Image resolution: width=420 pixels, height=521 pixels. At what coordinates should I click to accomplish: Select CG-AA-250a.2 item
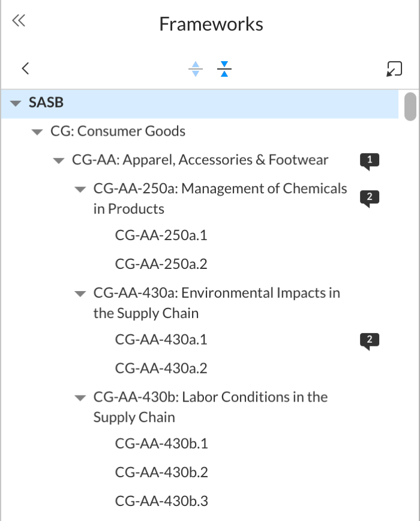point(161,264)
